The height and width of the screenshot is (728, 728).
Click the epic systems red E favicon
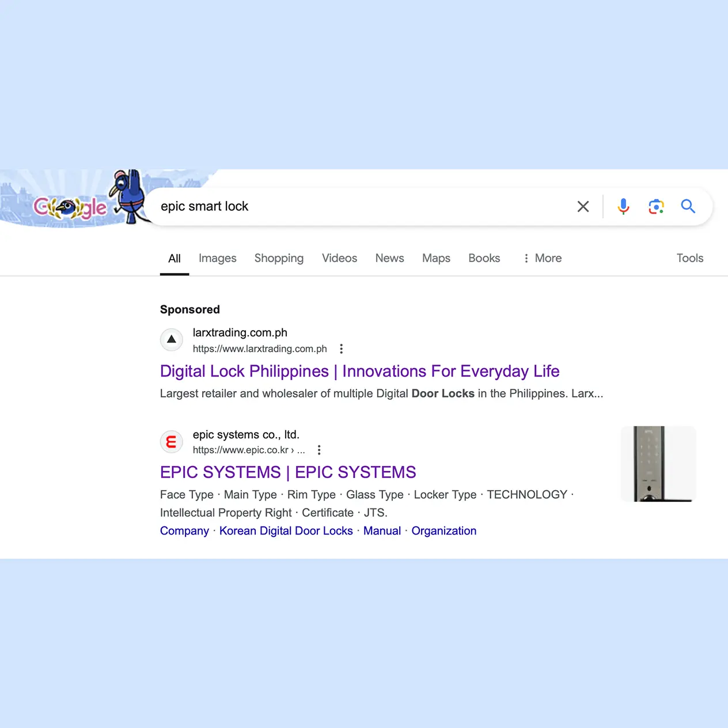coord(171,442)
